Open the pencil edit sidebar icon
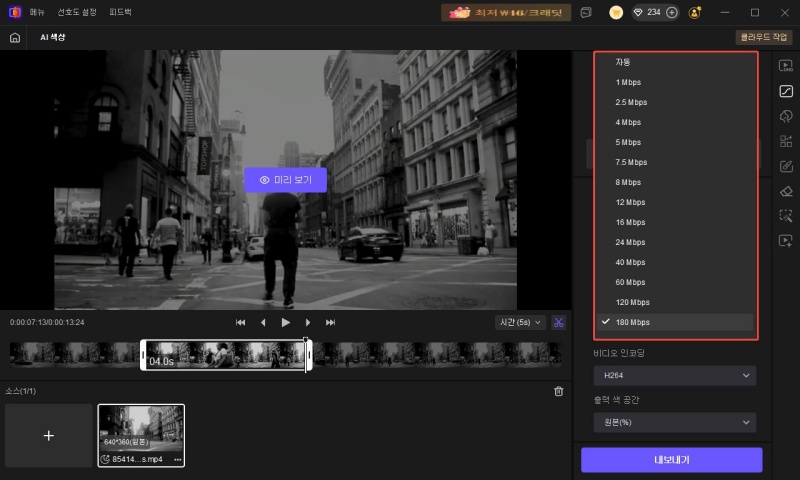The width and height of the screenshot is (800, 480). (786, 166)
